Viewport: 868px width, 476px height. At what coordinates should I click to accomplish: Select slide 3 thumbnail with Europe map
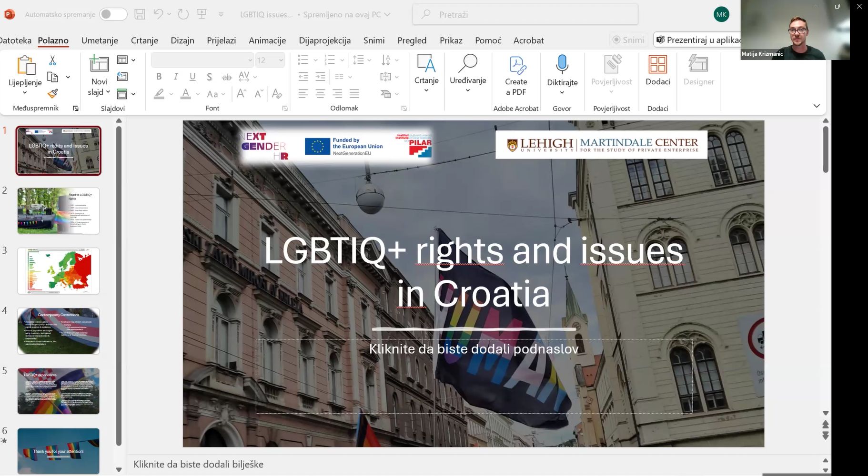(59, 271)
